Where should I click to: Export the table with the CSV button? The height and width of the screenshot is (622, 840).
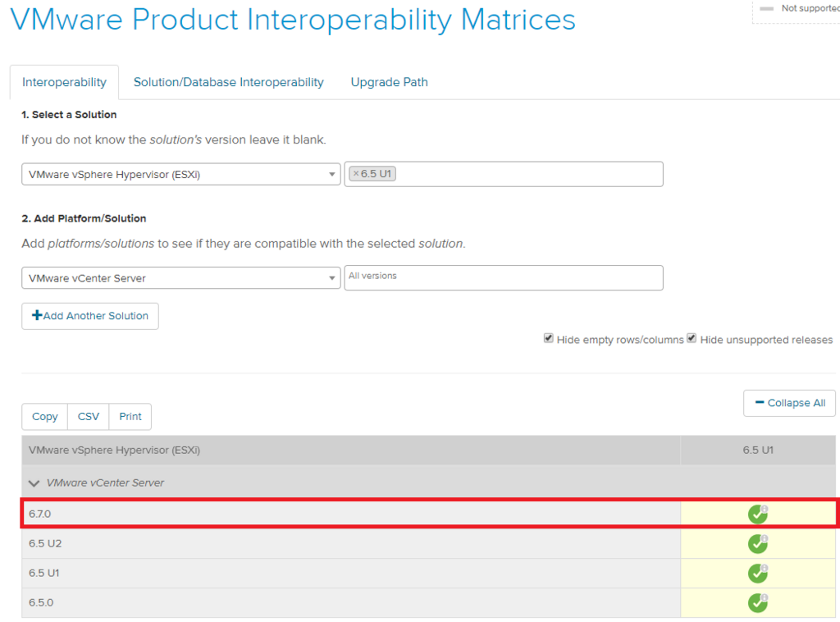pyautogui.click(x=89, y=417)
